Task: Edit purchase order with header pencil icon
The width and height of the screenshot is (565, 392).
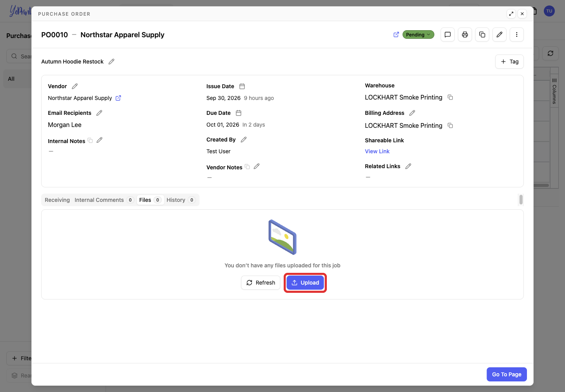Action: tap(499, 34)
